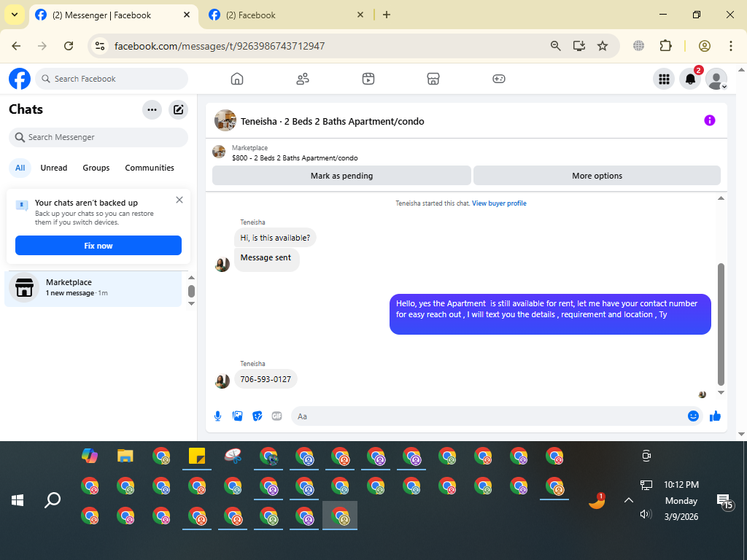The width and height of the screenshot is (747, 560).
Task: Go back to previous page
Action: 16,46
